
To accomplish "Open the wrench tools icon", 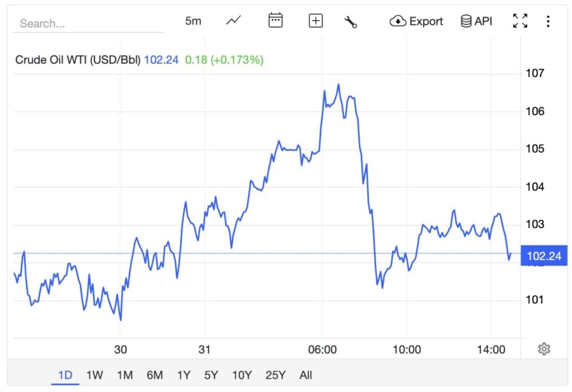I will 351,22.
